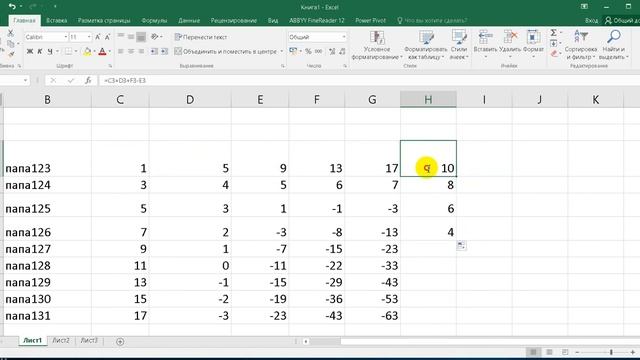640x360 pixels.
Task: Increase decimal places icon
Action: [332, 51]
